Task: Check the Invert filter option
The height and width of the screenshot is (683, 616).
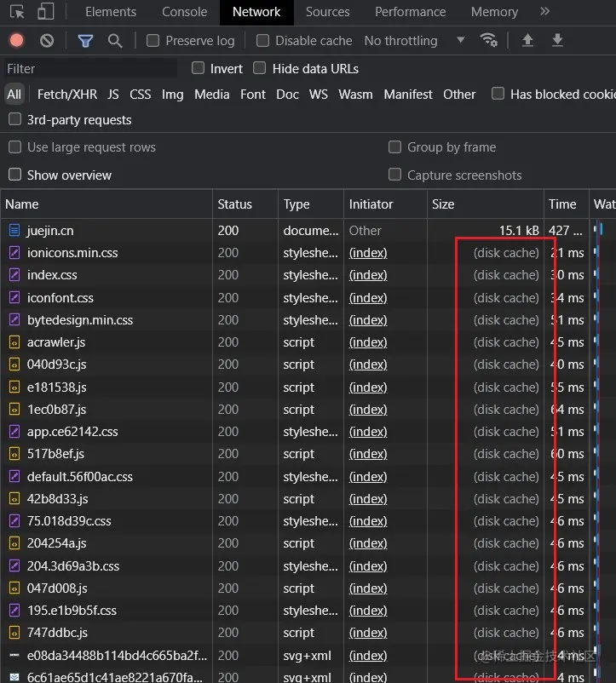Action: 199,68
